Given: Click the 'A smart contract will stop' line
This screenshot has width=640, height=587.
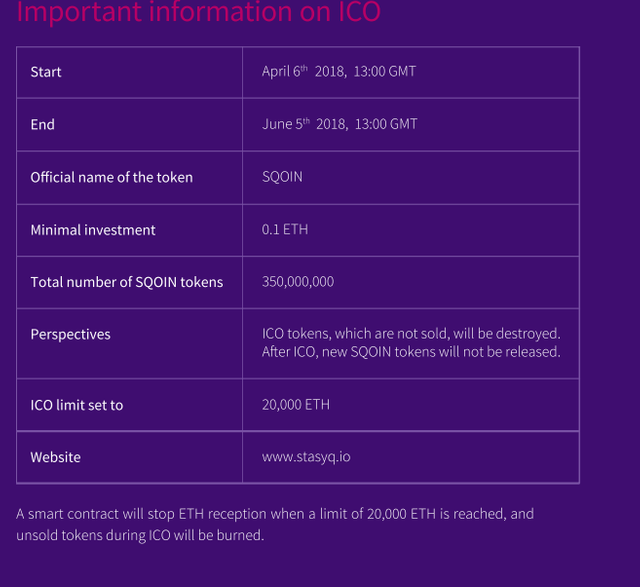Looking at the screenshot, I should click(275, 514).
